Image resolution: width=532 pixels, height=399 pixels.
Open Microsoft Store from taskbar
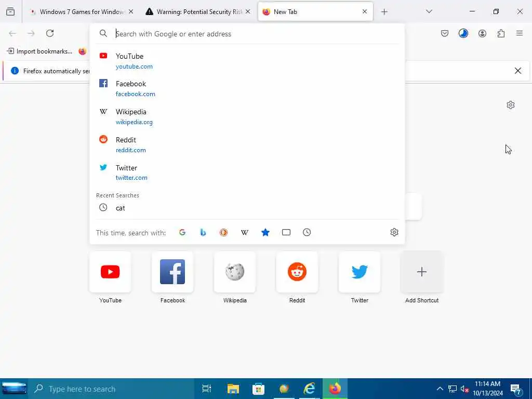click(x=258, y=389)
